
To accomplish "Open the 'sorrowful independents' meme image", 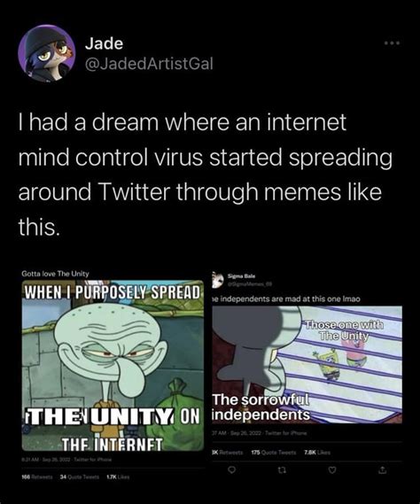I will pyautogui.click(x=307, y=364).
